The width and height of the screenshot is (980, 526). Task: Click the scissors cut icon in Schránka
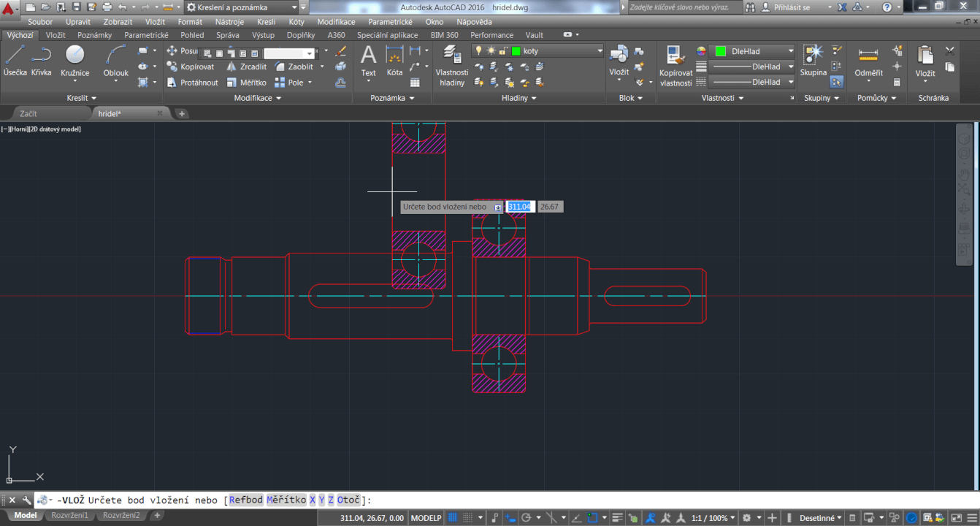point(950,51)
